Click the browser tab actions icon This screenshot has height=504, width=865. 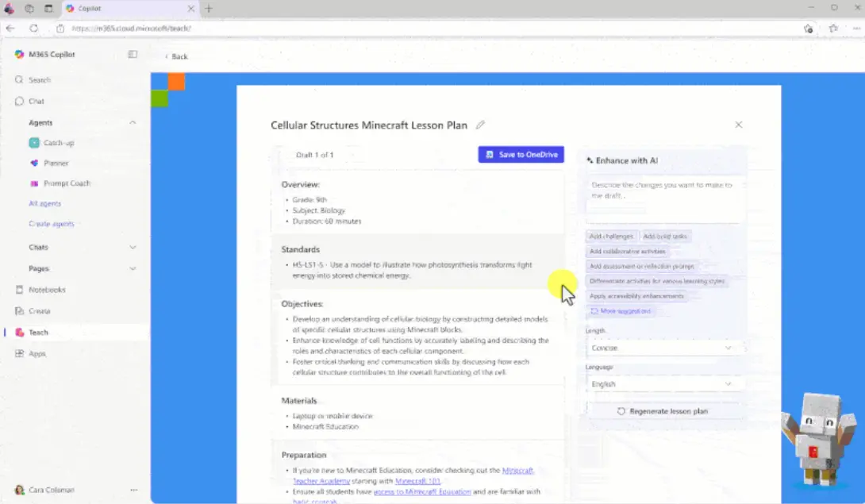point(48,8)
